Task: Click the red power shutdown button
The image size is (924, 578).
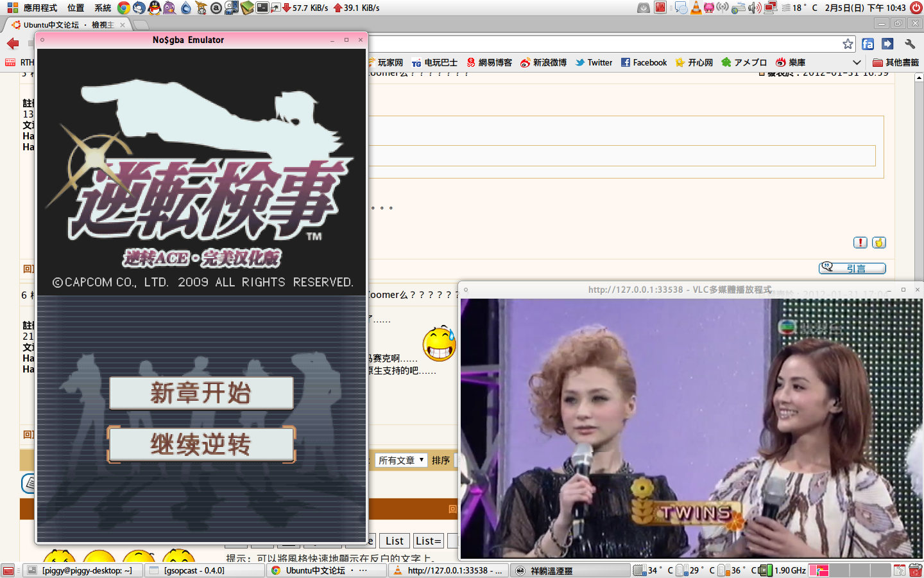Action: coord(916,8)
